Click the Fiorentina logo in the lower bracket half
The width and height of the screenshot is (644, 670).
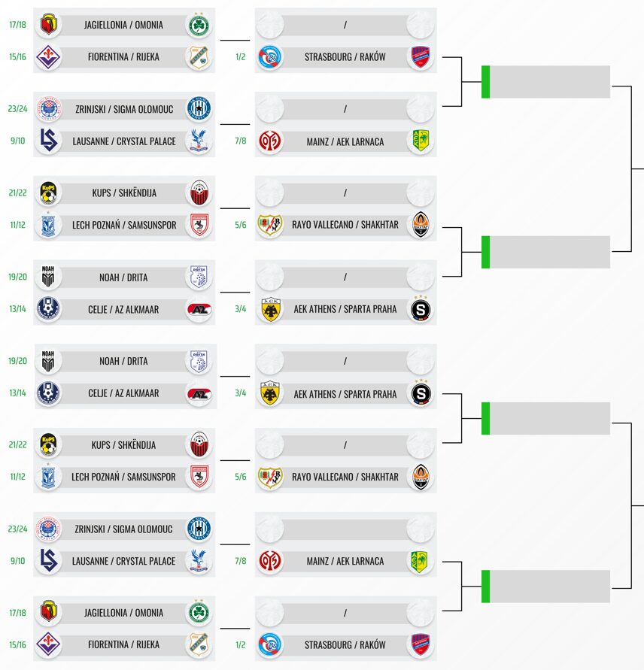pyautogui.click(x=49, y=644)
